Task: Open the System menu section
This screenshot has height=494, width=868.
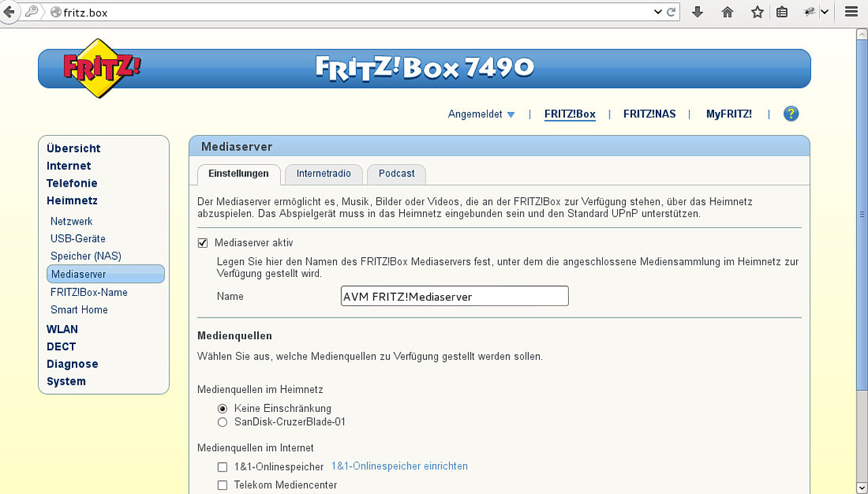Action: pyautogui.click(x=66, y=381)
